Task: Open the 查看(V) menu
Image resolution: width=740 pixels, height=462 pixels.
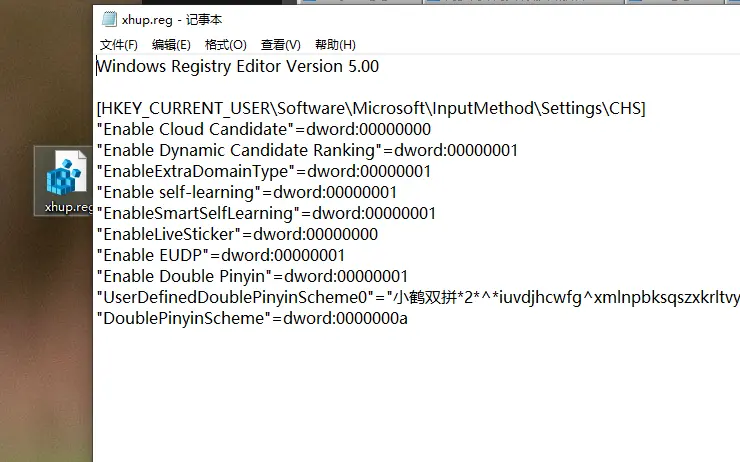Action: point(280,45)
